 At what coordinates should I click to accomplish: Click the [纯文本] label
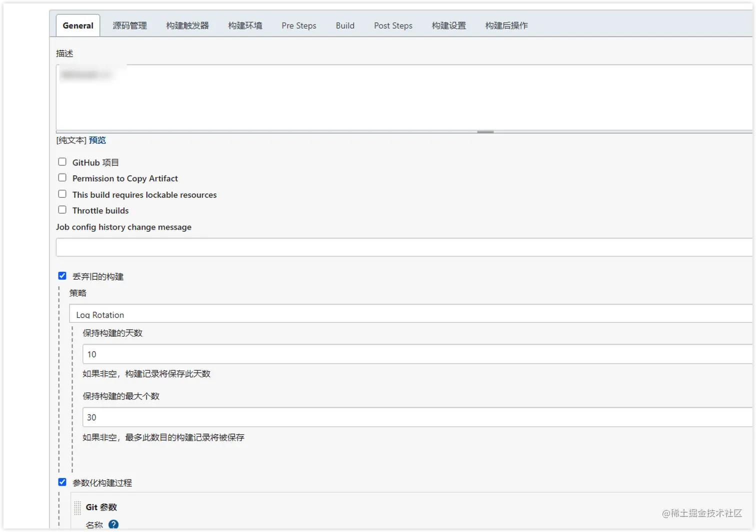click(71, 140)
